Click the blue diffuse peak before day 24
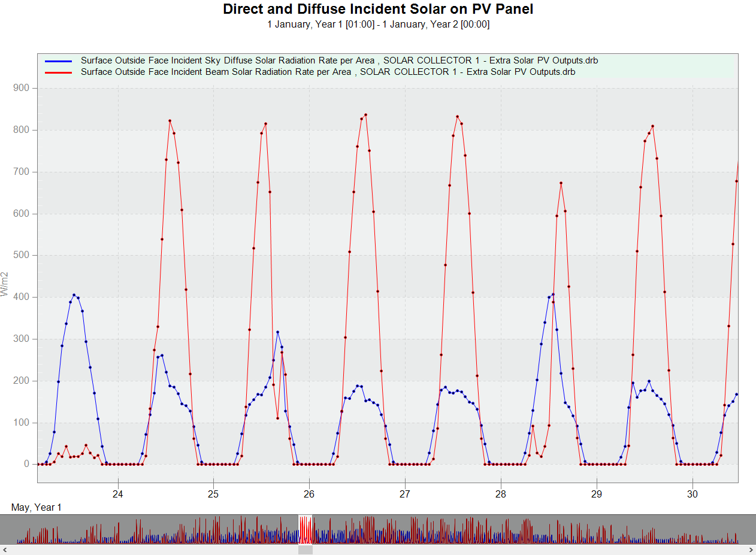Image resolution: width=756 pixels, height=555 pixels. [74, 295]
